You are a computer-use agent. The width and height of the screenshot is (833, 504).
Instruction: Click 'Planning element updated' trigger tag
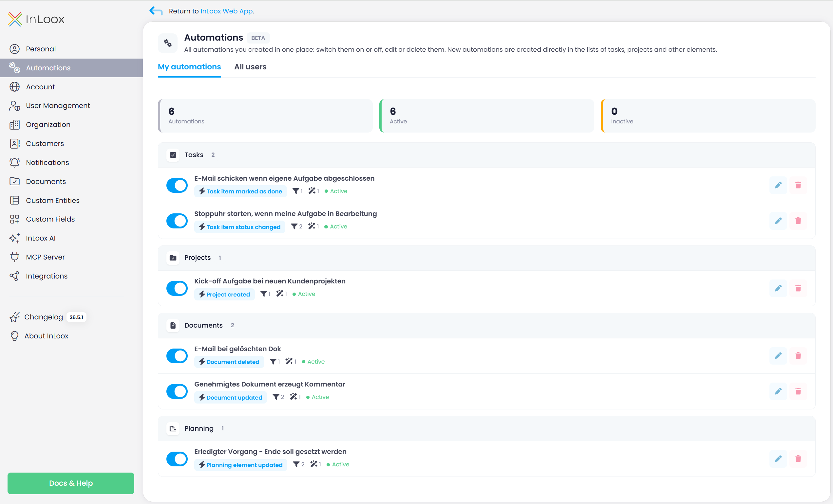click(241, 465)
